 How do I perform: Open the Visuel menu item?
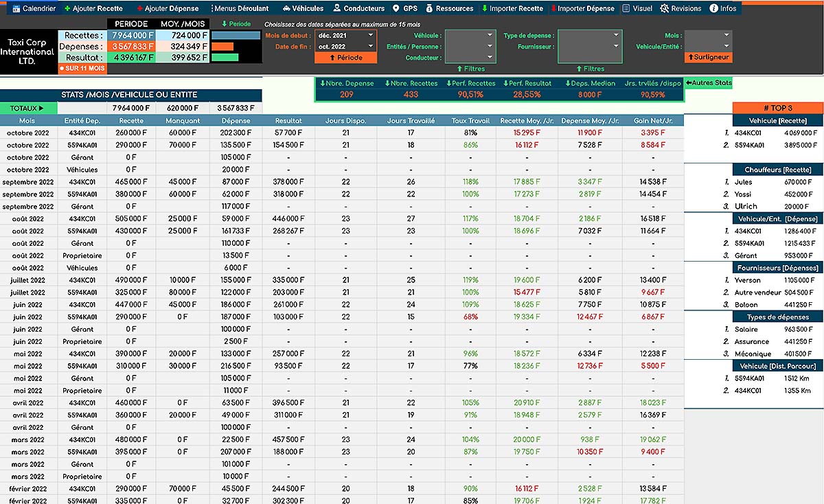click(637, 8)
